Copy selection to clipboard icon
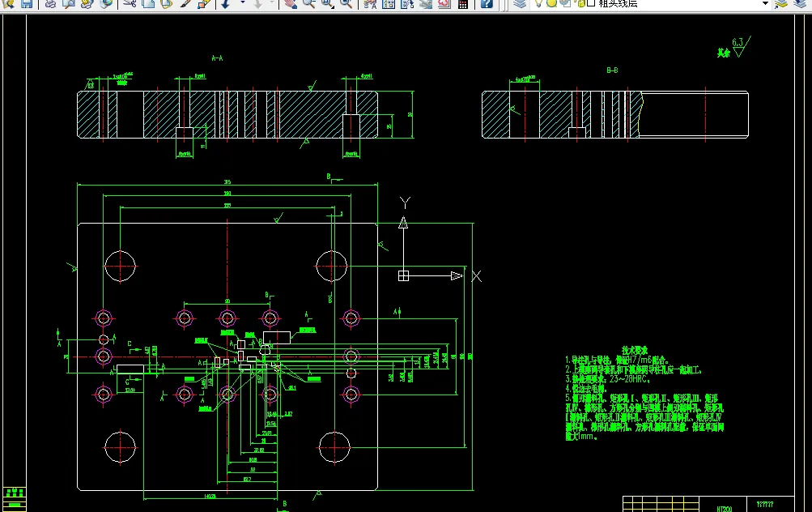812x512 pixels. pyautogui.click(x=148, y=4)
